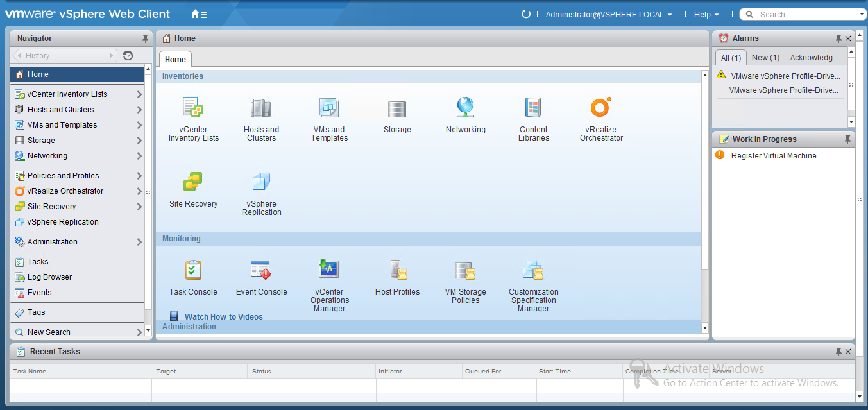
Task: Expand Administration chevron in Navigator
Action: tap(139, 242)
